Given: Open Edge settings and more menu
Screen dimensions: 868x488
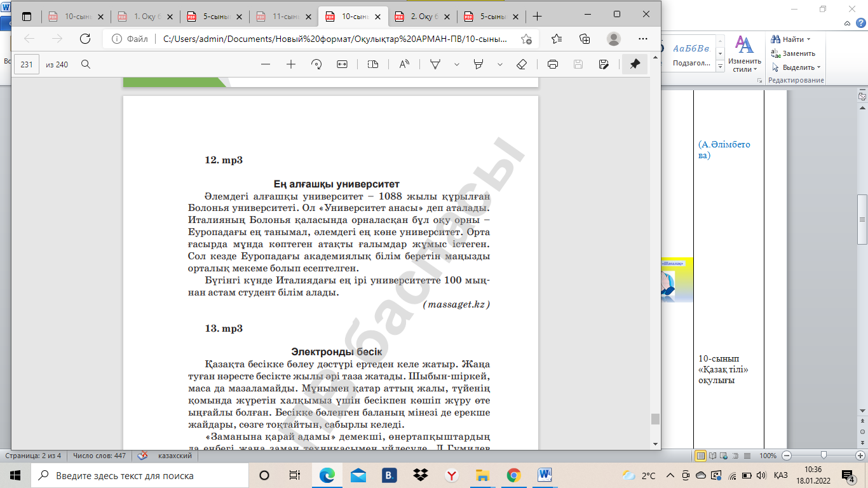Looking at the screenshot, I should click(x=642, y=39).
